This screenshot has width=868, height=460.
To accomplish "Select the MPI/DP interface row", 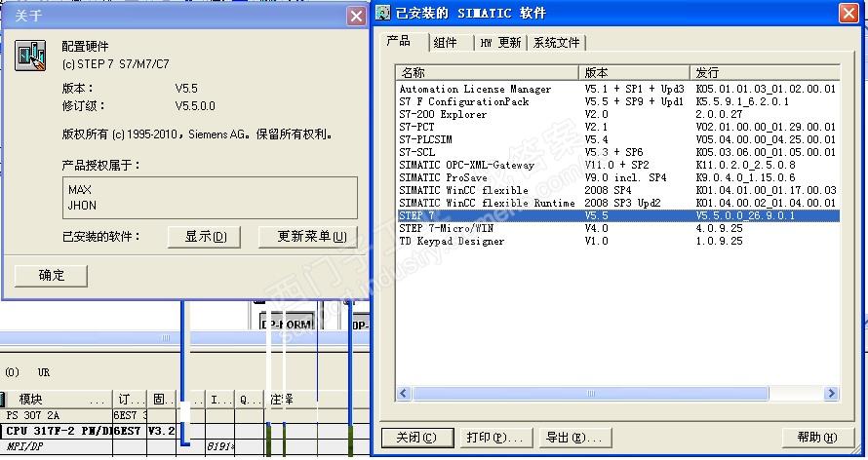I will click(184, 446).
